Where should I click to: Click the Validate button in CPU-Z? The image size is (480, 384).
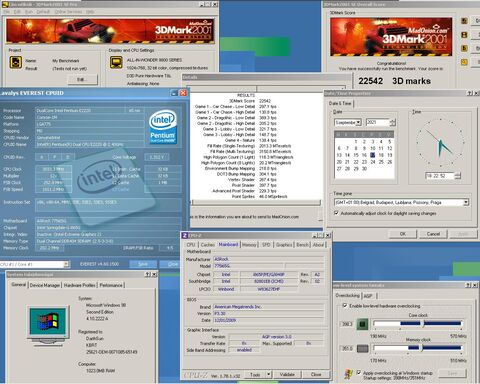287,375
